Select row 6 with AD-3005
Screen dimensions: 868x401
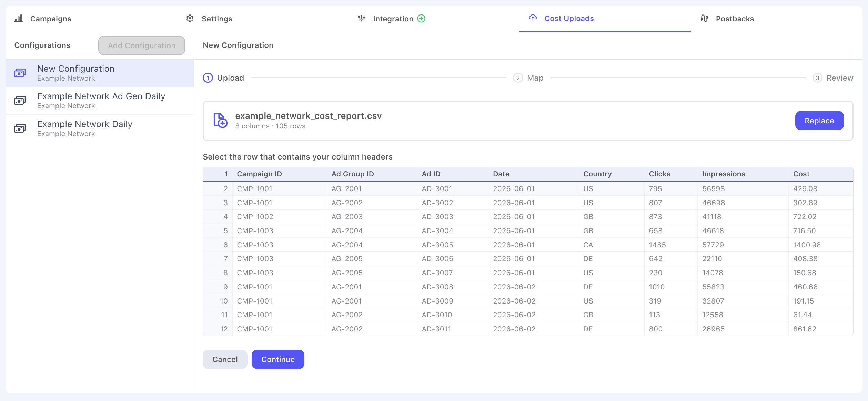click(528, 245)
